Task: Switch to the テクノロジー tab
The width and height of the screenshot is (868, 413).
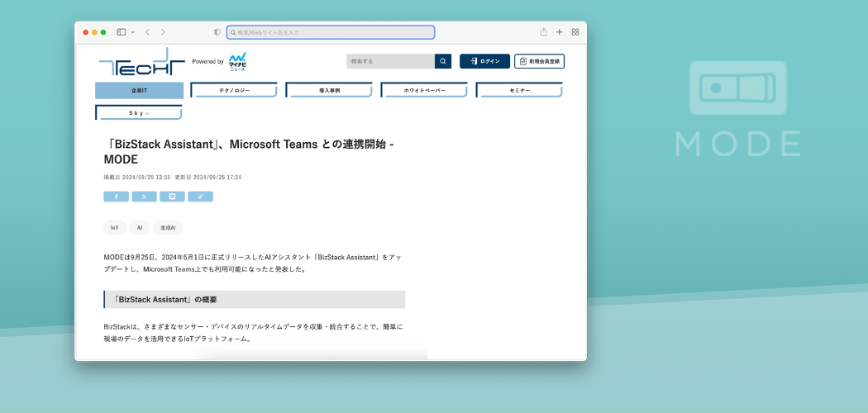Action: [234, 90]
